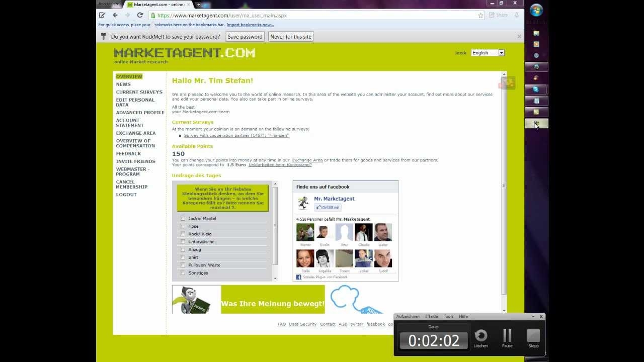Open ADVANCED PROFILE page

(140, 113)
